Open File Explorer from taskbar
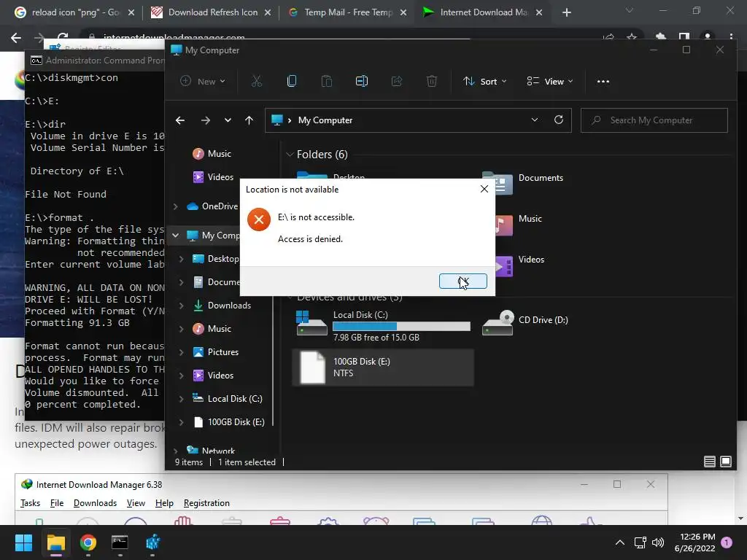This screenshot has width=747, height=560. (55, 542)
